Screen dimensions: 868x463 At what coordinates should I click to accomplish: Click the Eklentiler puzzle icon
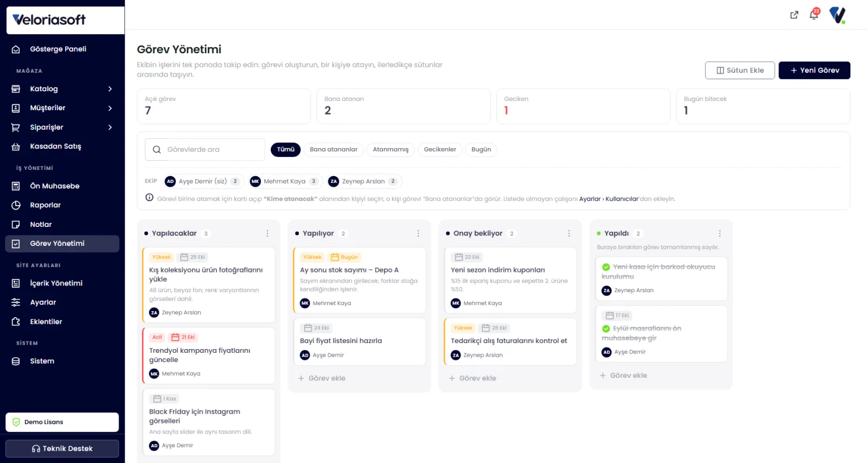(x=16, y=322)
